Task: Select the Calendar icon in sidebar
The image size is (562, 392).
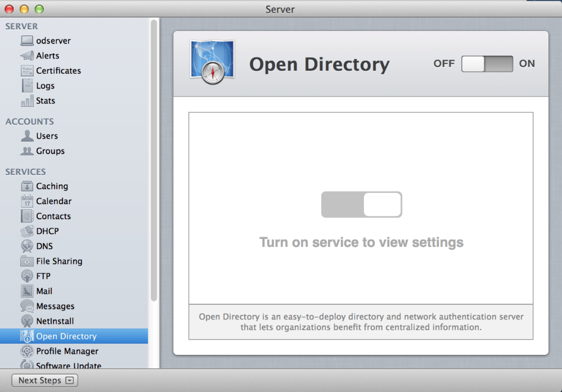Action: point(27,201)
